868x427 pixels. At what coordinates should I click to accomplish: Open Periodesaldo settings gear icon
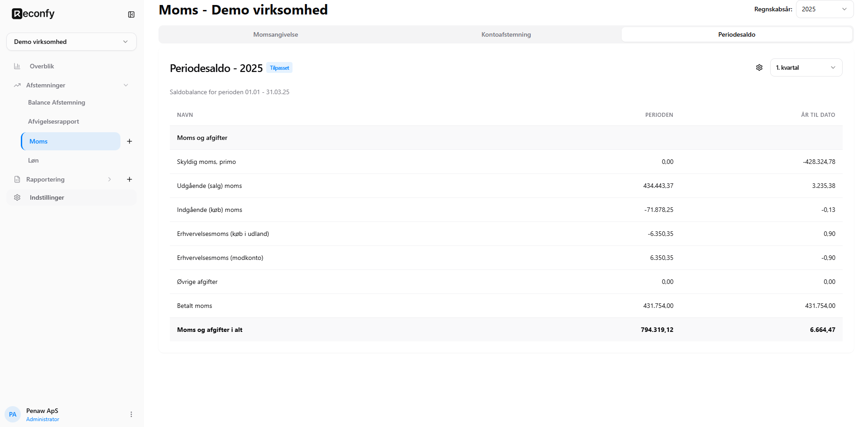759,67
